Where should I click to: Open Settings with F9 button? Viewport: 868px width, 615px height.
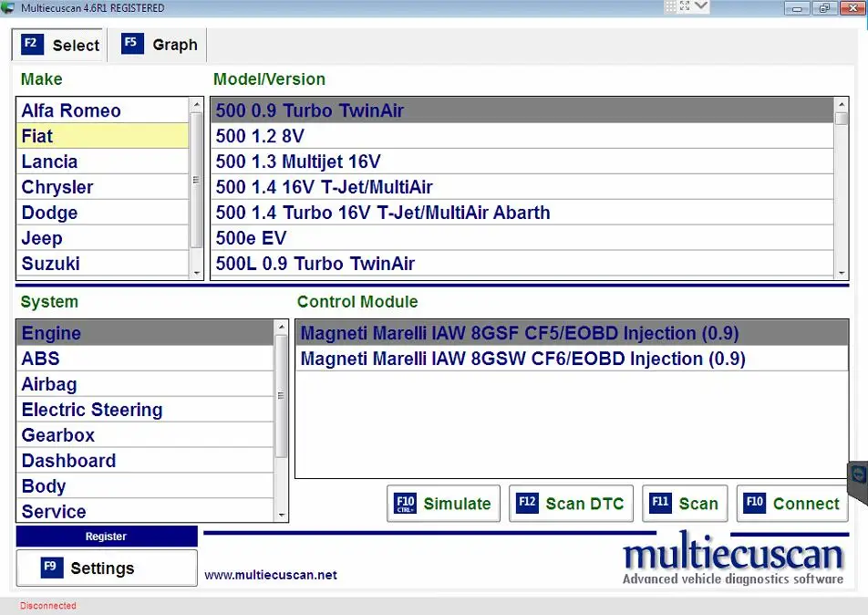click(107, 568)
